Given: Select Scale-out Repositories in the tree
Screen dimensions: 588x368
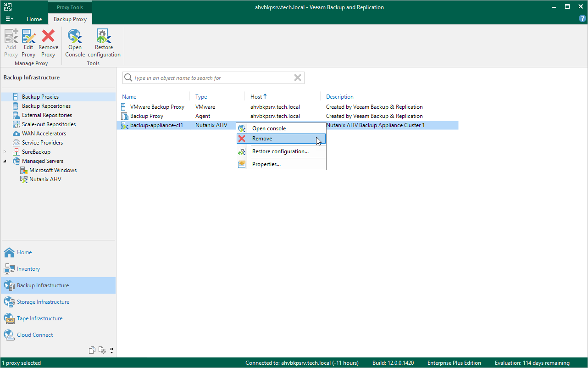Looking at the screenshot, I should click(x=49, y=124).
